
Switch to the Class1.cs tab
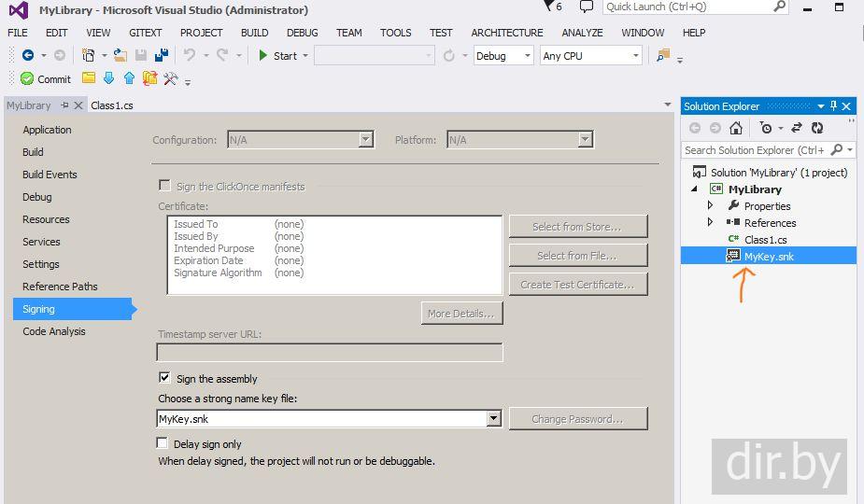point(112,105)
